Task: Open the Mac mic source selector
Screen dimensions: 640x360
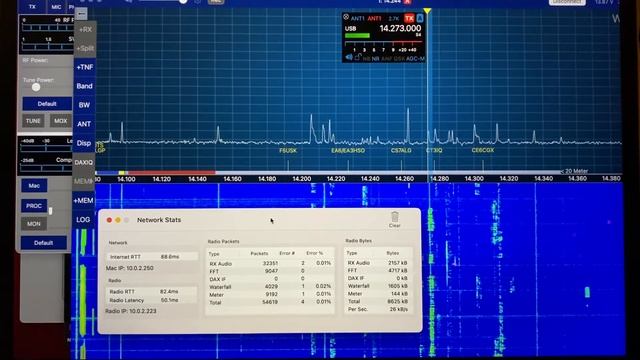Action: coord(34,186)
